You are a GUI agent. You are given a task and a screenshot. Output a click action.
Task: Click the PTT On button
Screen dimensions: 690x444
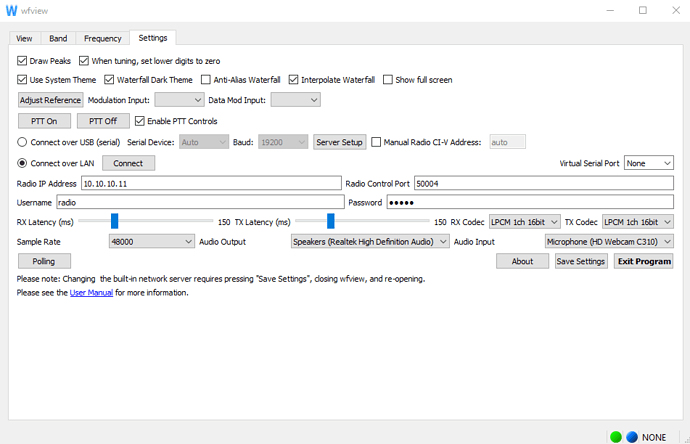coord(44,121)
